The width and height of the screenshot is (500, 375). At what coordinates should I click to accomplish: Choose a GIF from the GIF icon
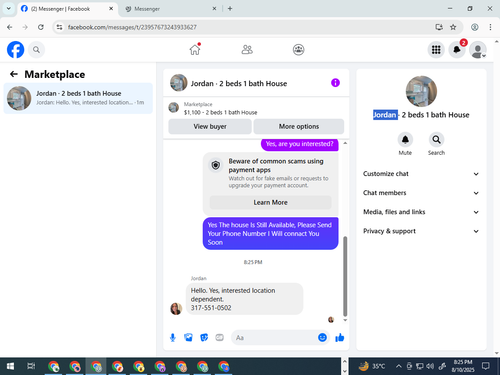click(219, 338)
